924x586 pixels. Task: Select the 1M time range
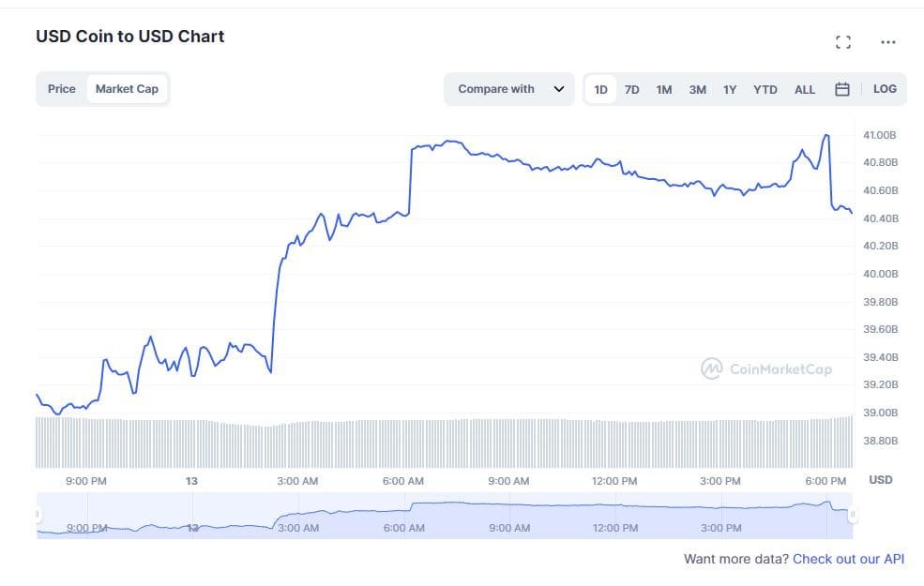coord(664,90)
